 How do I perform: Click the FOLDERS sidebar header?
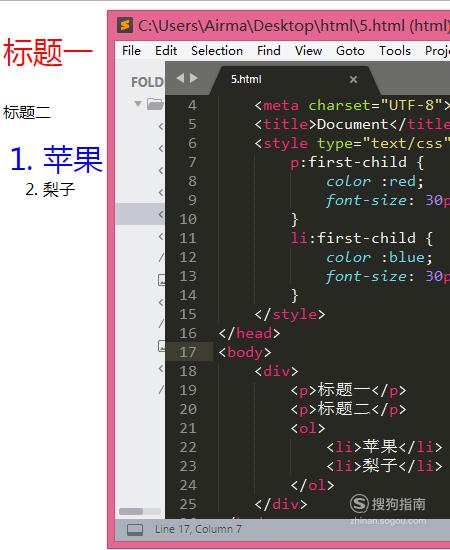[x=147, y=82]
